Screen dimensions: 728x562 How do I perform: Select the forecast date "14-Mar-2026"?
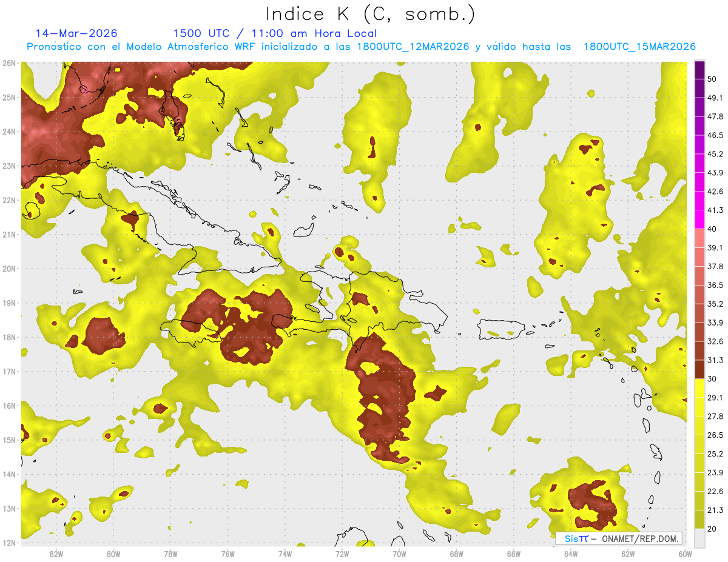(x=76, y=33)
